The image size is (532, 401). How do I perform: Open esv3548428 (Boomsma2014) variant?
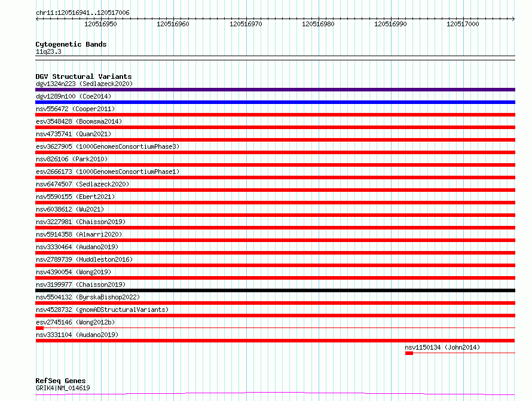[x=79, y=121]
